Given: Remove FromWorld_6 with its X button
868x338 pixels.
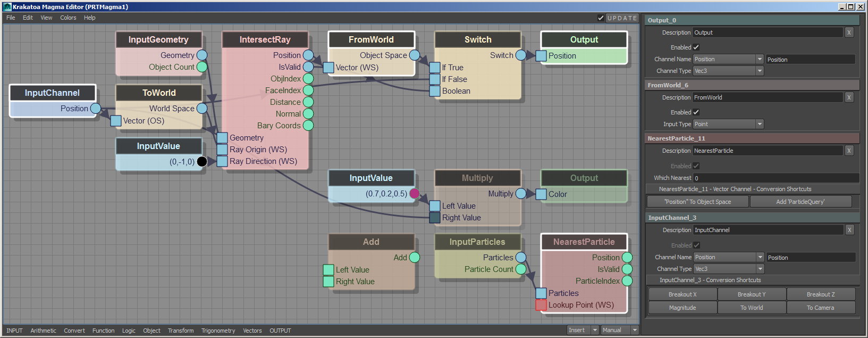Looking at the screenshot, I should point(849,97).
